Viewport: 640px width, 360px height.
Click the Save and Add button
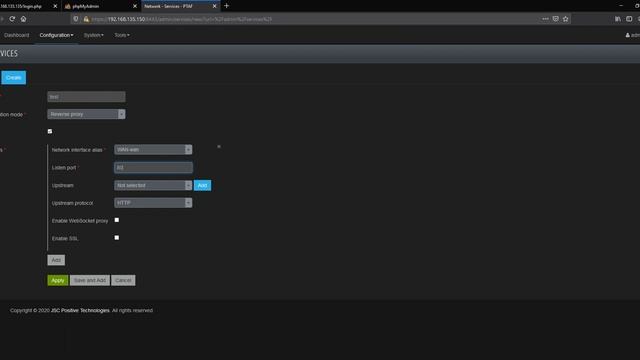pyautogui.click(x=90, y=280)
